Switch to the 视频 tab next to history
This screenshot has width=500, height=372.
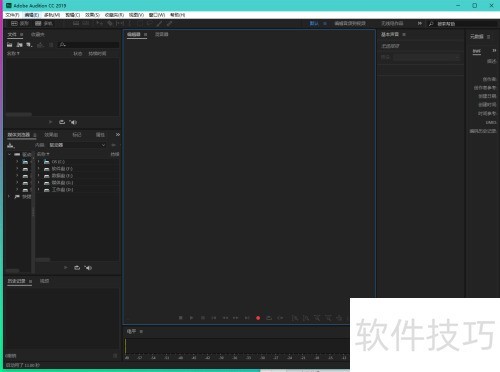pos(44,281)
